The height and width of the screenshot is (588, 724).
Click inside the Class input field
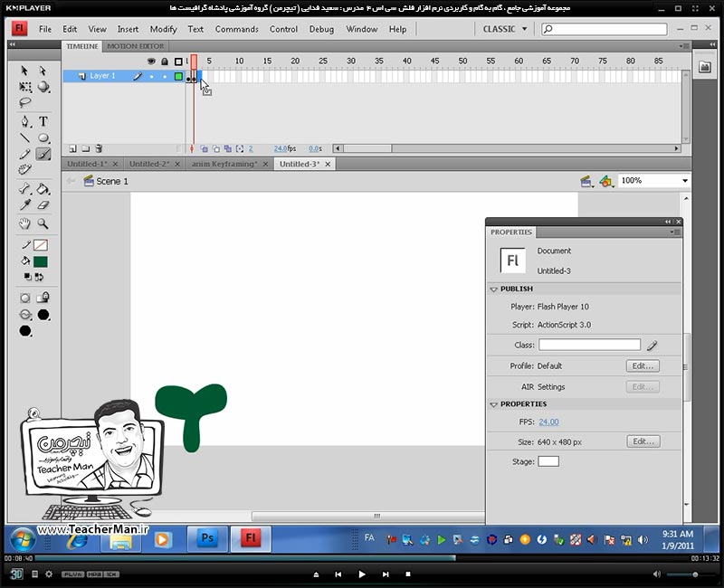(589, 345)
